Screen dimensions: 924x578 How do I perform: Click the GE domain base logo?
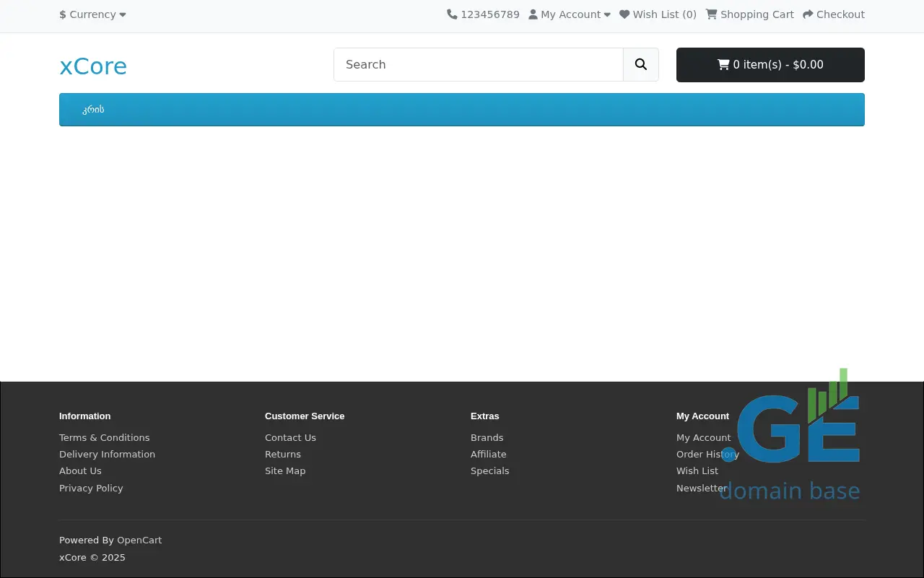point(794,437)
